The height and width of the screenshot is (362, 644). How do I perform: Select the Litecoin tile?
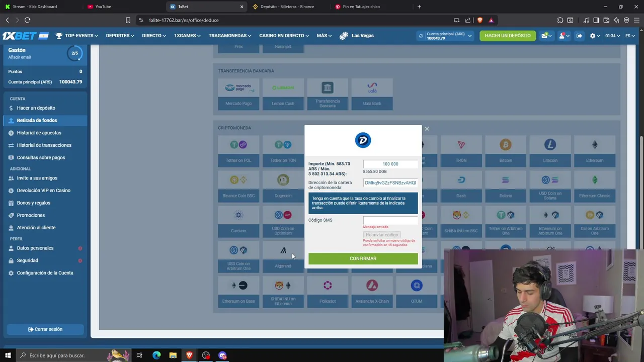(550, 151)
